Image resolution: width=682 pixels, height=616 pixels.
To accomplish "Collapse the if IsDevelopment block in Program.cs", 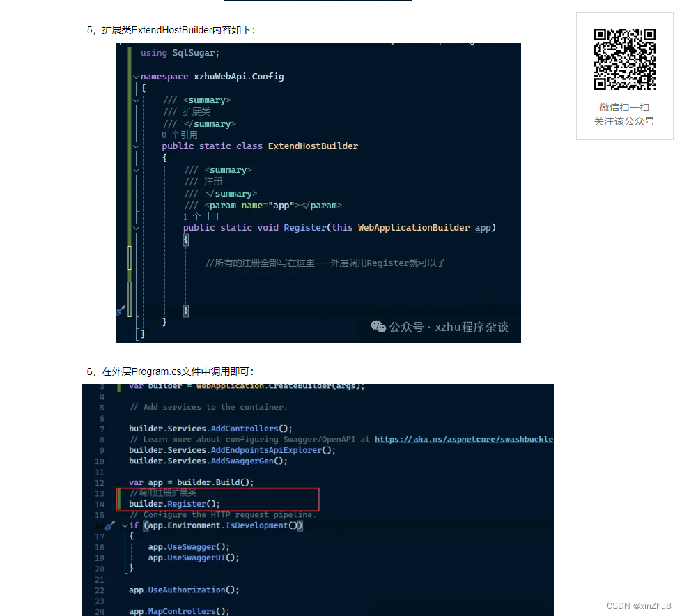I will [x=123, y=525].
